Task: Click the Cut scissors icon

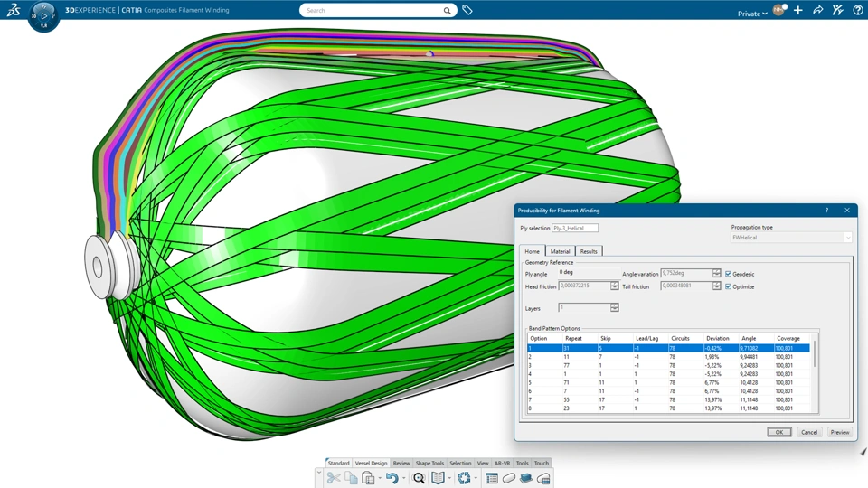Action: click(x=334, y=478)
